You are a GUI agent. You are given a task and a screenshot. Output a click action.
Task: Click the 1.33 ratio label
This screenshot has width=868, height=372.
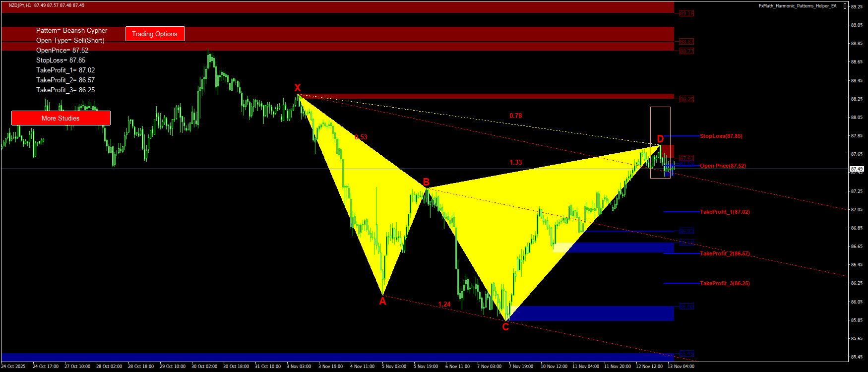pyautogui.click(x=515, y=162)
